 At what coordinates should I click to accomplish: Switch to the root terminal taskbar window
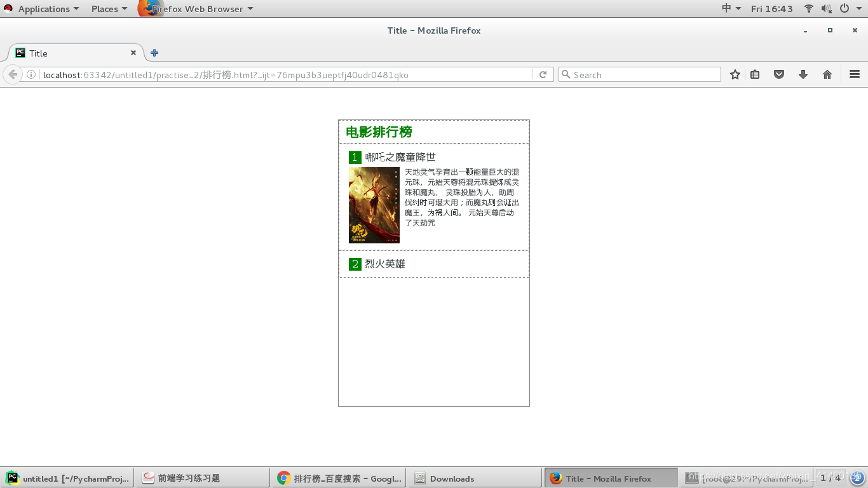[x=747, y=478]
